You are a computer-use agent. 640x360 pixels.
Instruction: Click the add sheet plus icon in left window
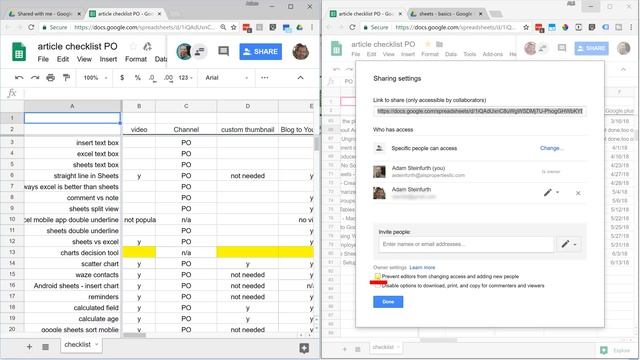29,347
